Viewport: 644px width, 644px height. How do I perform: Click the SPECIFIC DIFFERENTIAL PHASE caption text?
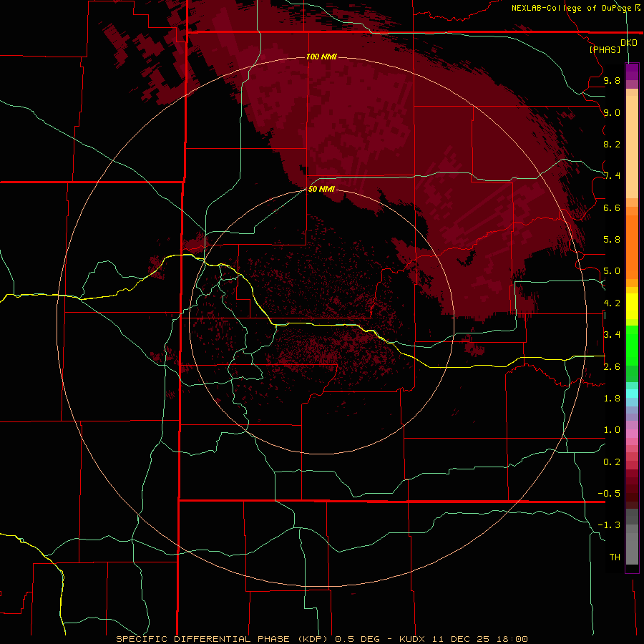pos(203,639)
